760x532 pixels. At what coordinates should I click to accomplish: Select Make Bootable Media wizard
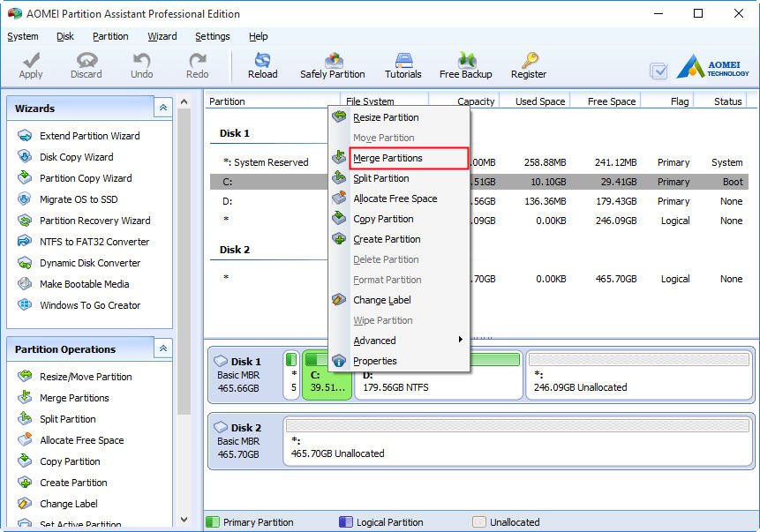pos(85,284)
